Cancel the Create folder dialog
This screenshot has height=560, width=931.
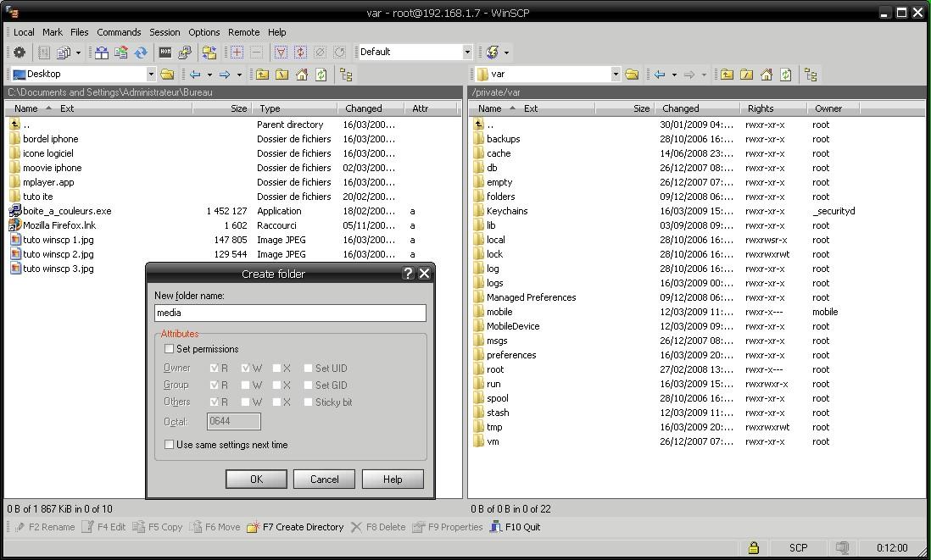pos(324,479)
